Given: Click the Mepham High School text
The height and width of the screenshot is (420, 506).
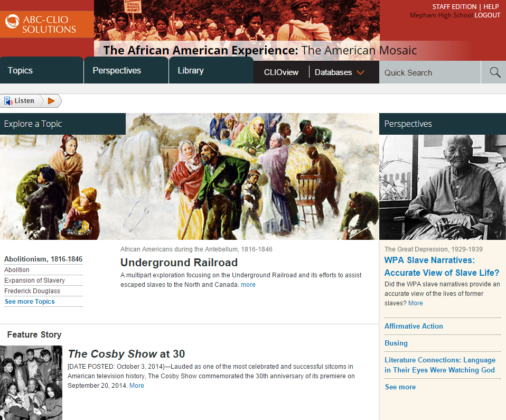Looking at the screenshot, I should 441,15.
